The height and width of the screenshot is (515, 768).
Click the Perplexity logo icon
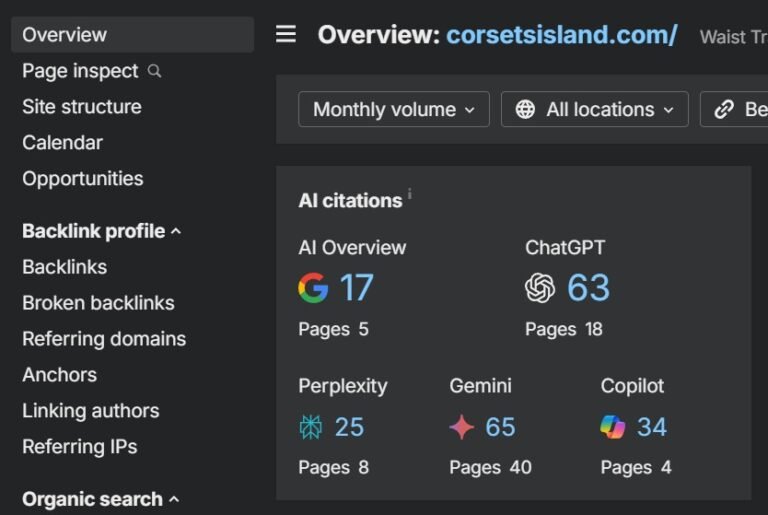311,428
